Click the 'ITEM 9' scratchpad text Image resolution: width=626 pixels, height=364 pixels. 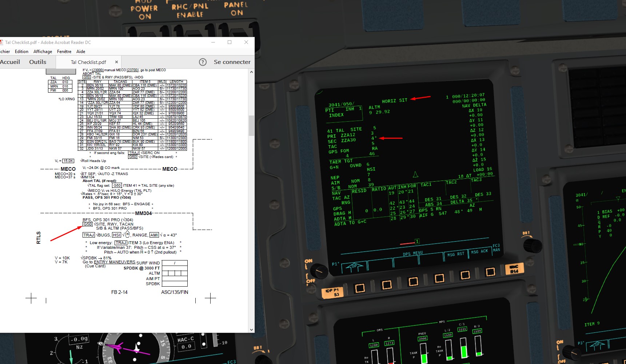[x=592, y=324]
